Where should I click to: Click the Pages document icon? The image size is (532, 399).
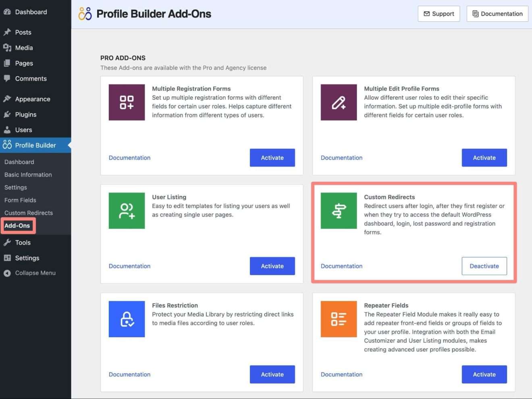(x=7, y=63)
